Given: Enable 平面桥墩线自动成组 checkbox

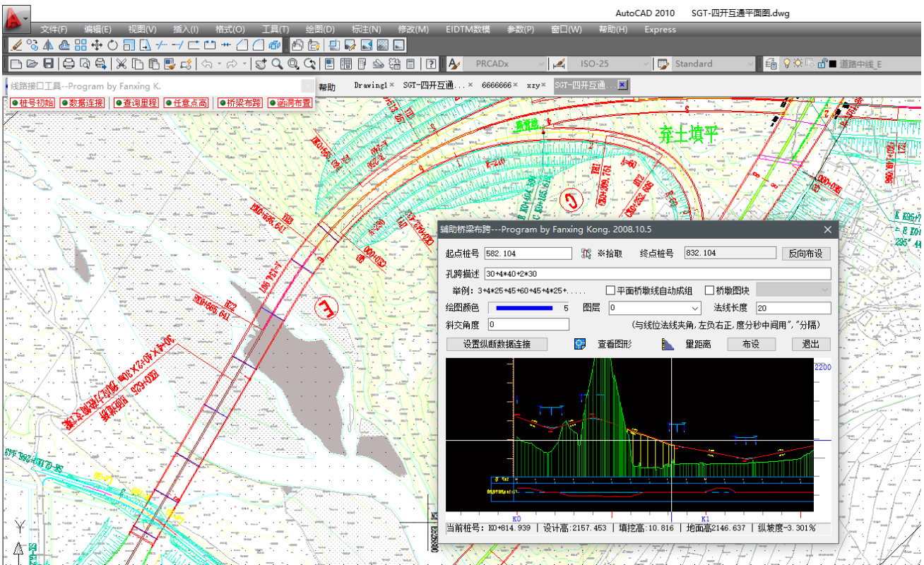Looking at the screenshot, I should coord(611,290).
